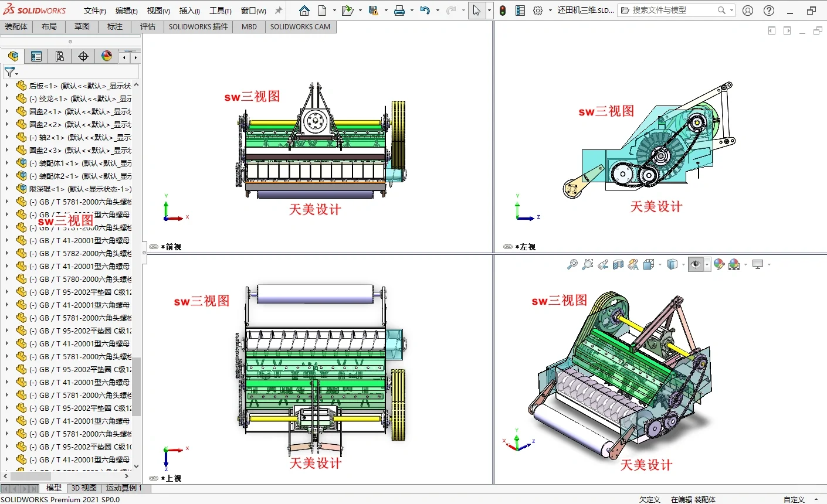827x504 pixels.
Task: Open the 编辑(E) menu
Action: [127, 11]
